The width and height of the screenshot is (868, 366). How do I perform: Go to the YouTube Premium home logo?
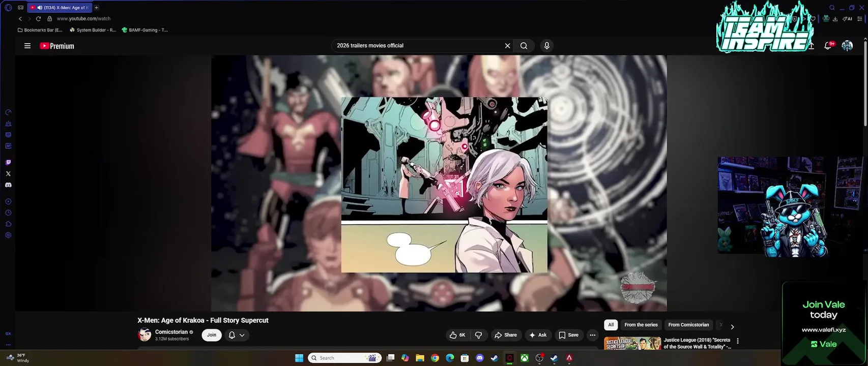(57, 46)
